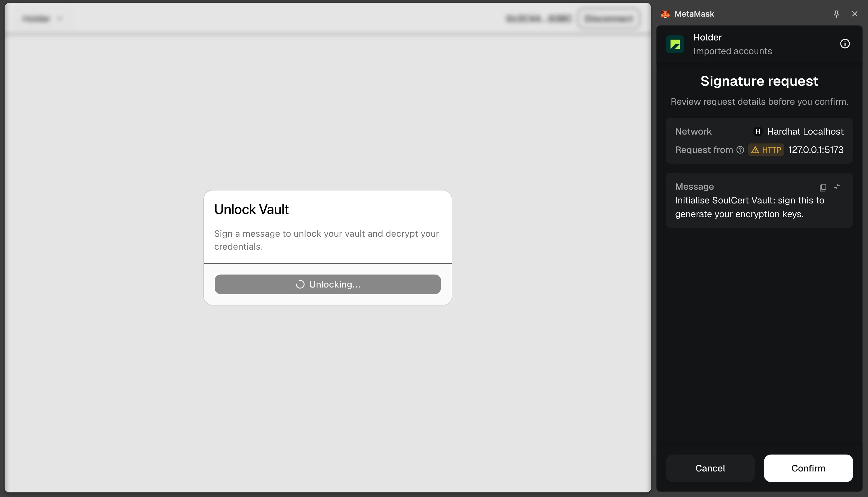Image resolution: width=868 pixels, height=497 pixels.
Task: Copy the signature message to clipboard
Action: (x=823, y=187)
